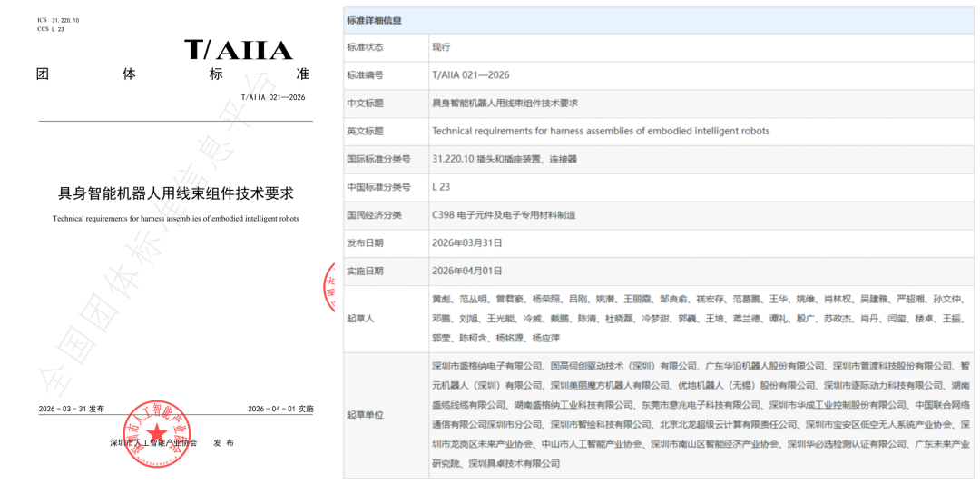Click T/AIIA 021—2026 on the cover page
980x484 pixels.
pyautogui.click(x=272, y=98)
